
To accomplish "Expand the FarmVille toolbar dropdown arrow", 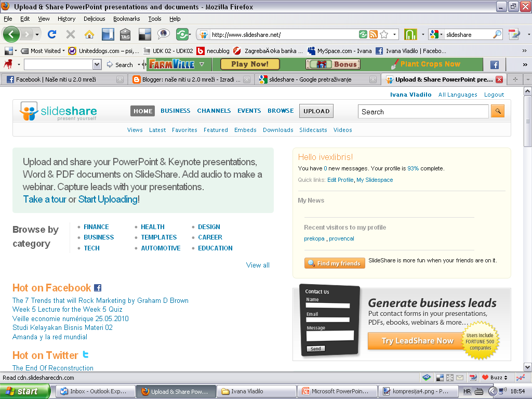I will [x=202, y=64].
